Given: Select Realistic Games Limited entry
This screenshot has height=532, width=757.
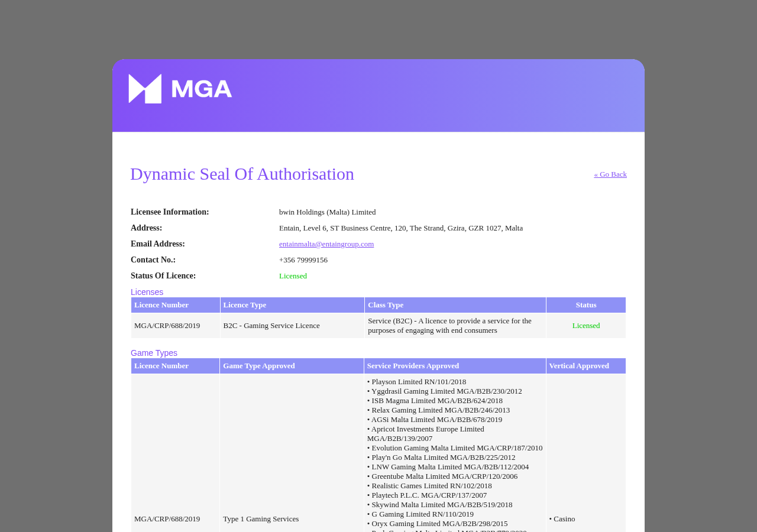Looking at the screenshot, I should tap(429, 486).
